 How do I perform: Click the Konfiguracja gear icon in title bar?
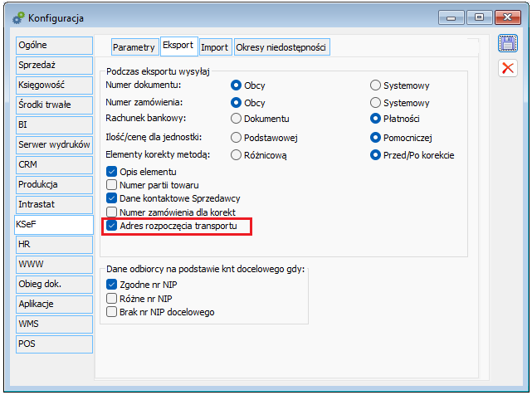[18, 18]
